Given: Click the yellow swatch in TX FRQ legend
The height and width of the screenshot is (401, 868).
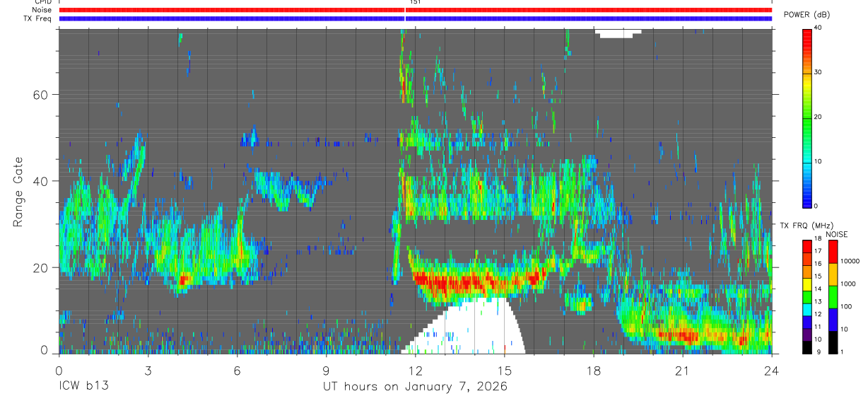Looking at the screenshot, I should [807, 284].
